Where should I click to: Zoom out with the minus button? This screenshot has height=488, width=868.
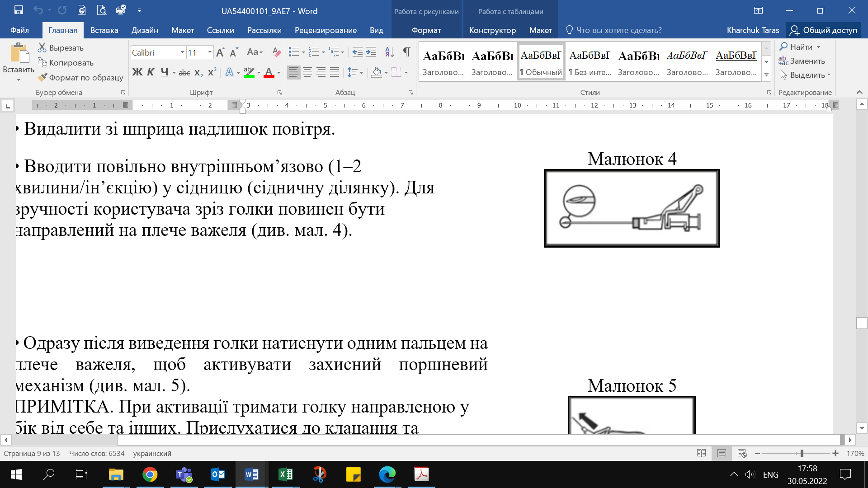(757, 453)
